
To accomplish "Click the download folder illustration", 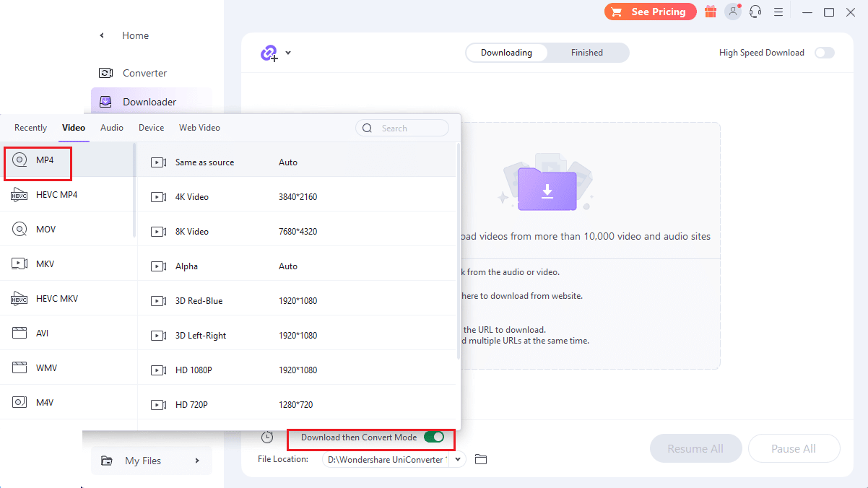I will pyautogui.click(x=547, y=183).
